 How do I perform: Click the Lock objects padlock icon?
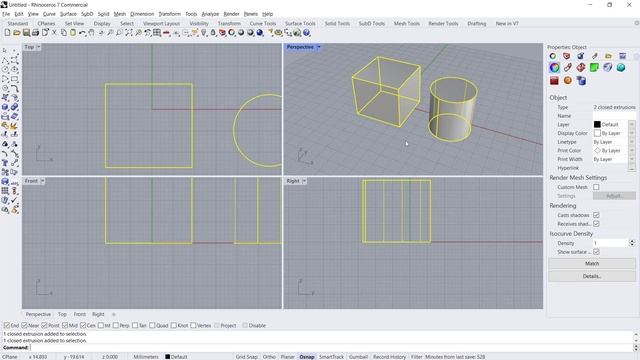[x=213, y=33]
